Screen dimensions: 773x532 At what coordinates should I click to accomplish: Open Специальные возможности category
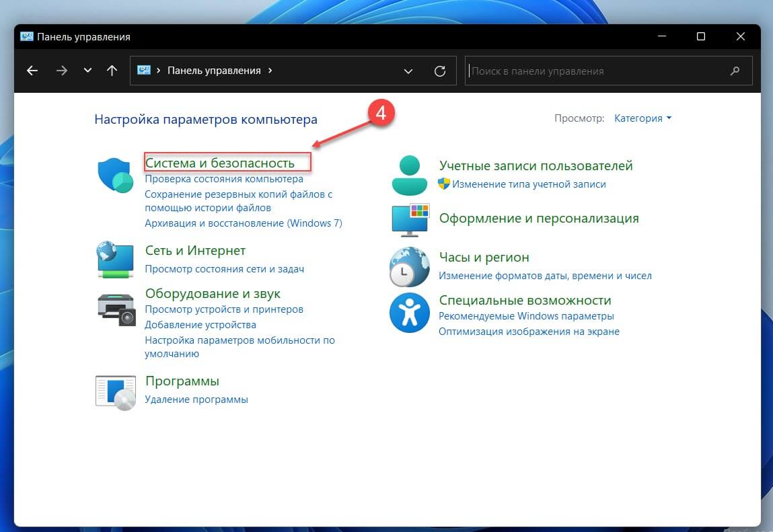pyautogui.click(x=525, y=300)
